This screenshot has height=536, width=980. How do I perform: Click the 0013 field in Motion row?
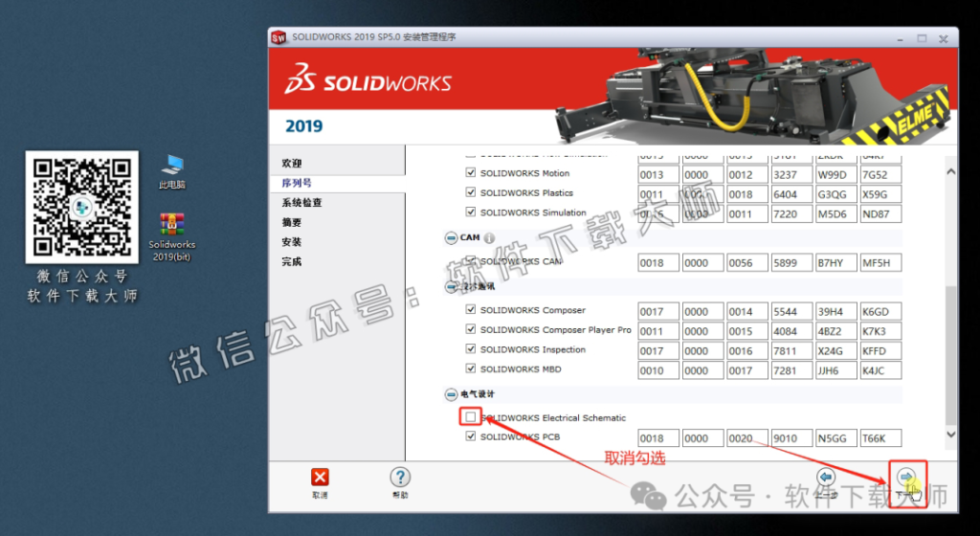pyautogui.click(x=658, y=175)
